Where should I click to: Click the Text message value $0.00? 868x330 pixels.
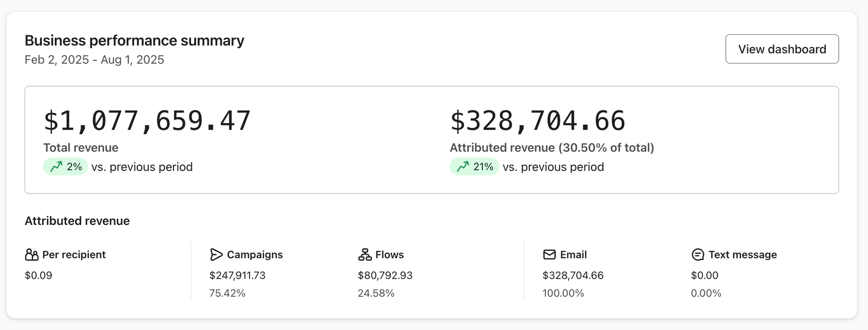704,275
